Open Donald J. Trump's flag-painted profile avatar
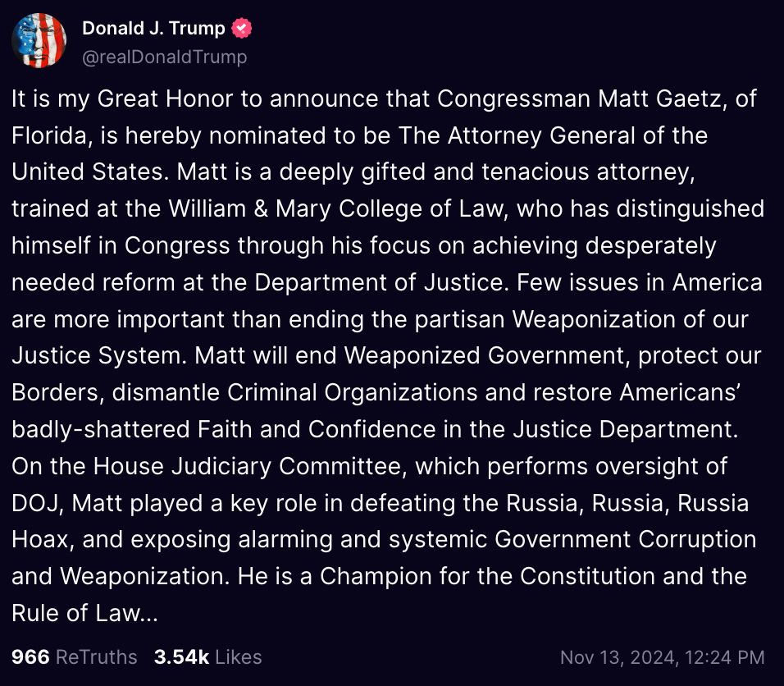Image resolution: width=784 pixels, height=686 pixels. pyautogui.click(x=39, y=41)
